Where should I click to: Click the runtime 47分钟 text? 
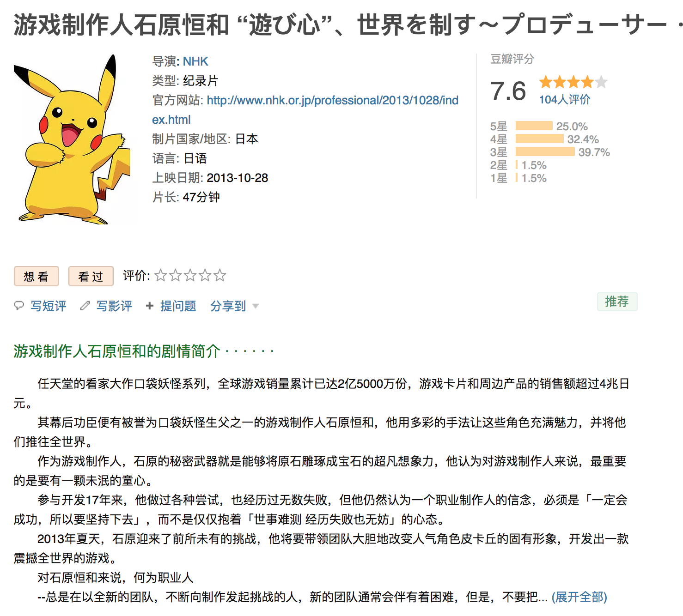(201, 197)
